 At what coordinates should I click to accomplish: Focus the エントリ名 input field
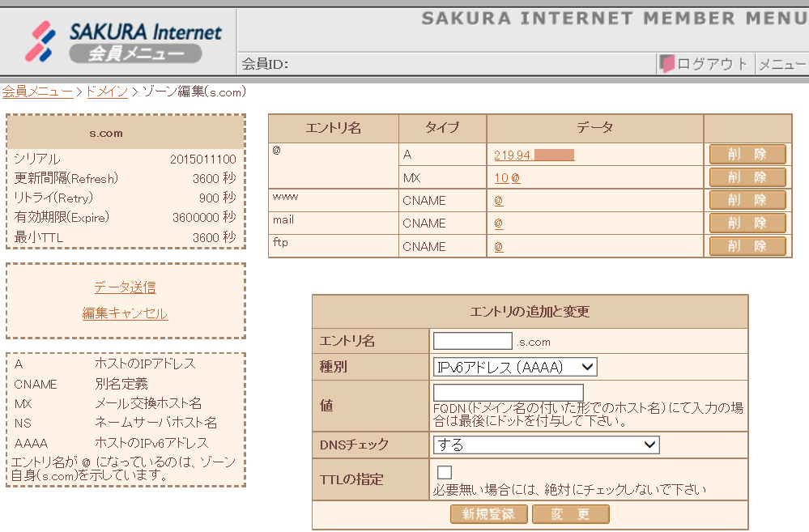point(473,341)
